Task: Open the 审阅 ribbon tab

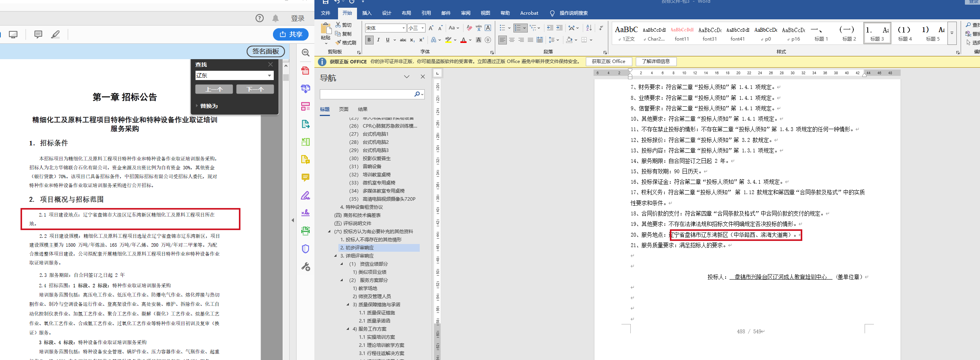Action: pyautogui.click(x=465, y=13)
